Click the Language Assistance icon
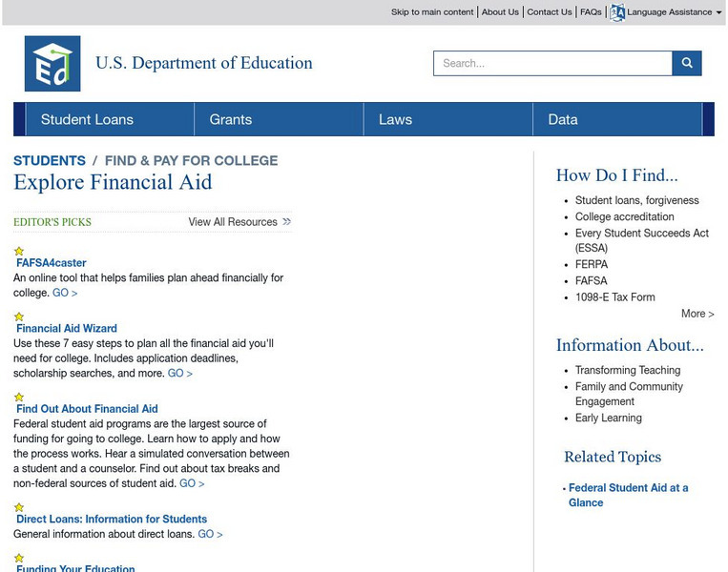The height and width of the screenshot is (572, 728). click(617, 12)
